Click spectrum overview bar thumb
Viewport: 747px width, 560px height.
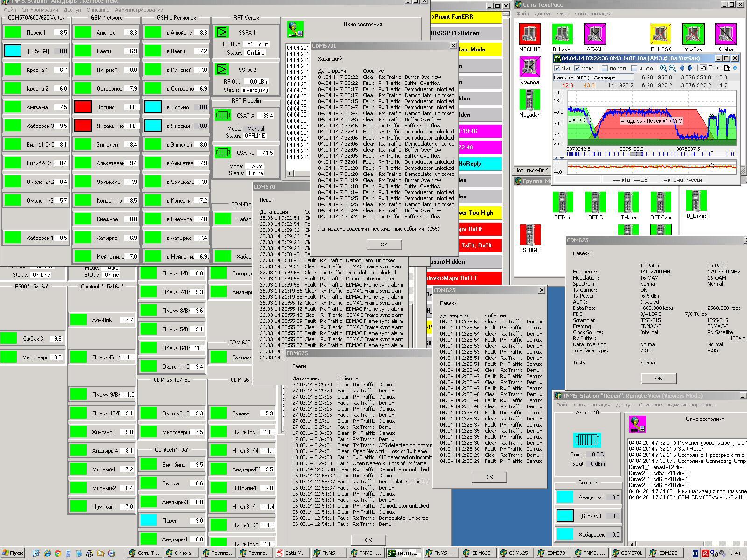point(636,154)
